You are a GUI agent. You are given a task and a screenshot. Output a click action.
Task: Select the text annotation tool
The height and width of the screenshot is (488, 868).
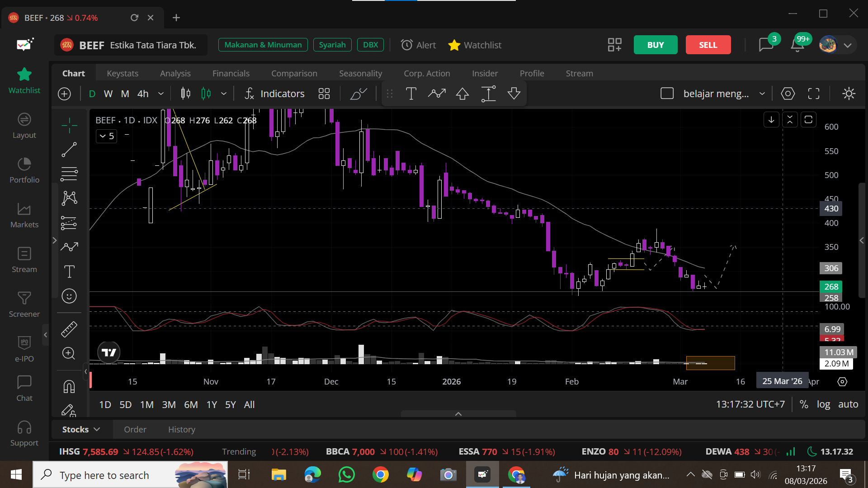tap(69, 272)
